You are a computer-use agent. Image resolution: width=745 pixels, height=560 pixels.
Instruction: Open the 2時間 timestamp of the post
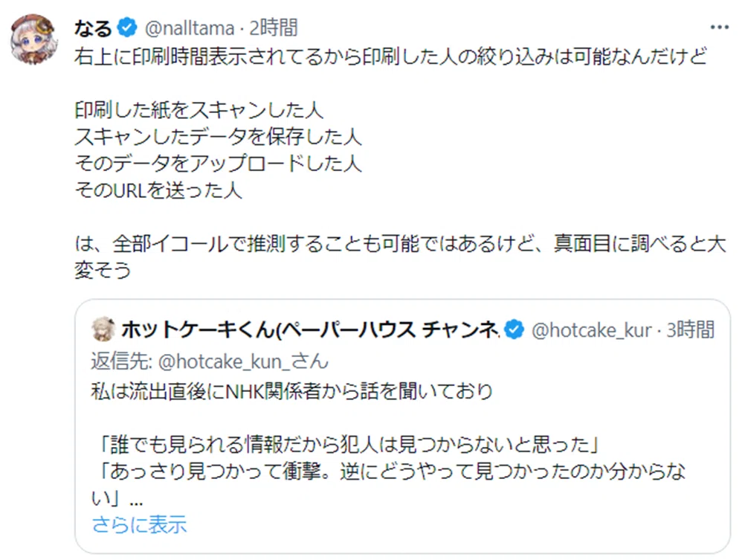click(x=273, y=28)
